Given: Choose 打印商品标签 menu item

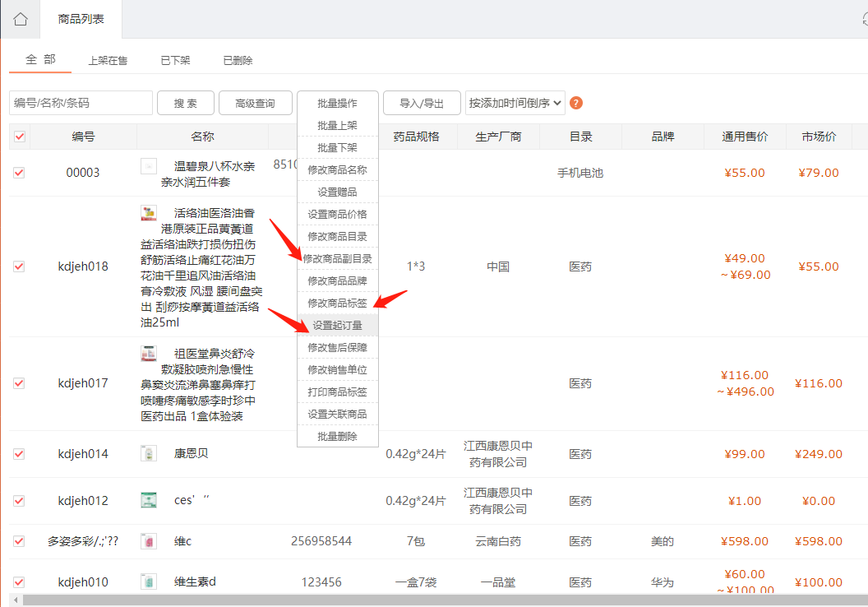Looking at the screenshot, I should pyautogui.click(x=338, y=392).
